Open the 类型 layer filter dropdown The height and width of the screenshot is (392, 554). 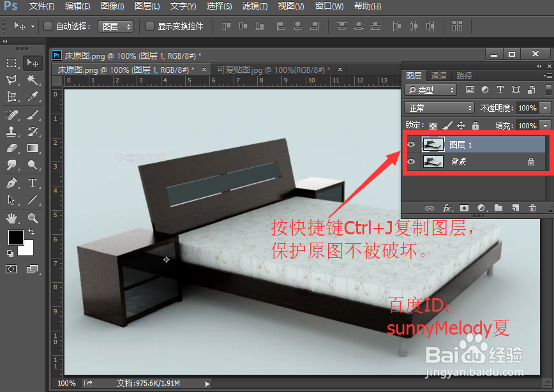pyautogui.click(x=430, y=90)
